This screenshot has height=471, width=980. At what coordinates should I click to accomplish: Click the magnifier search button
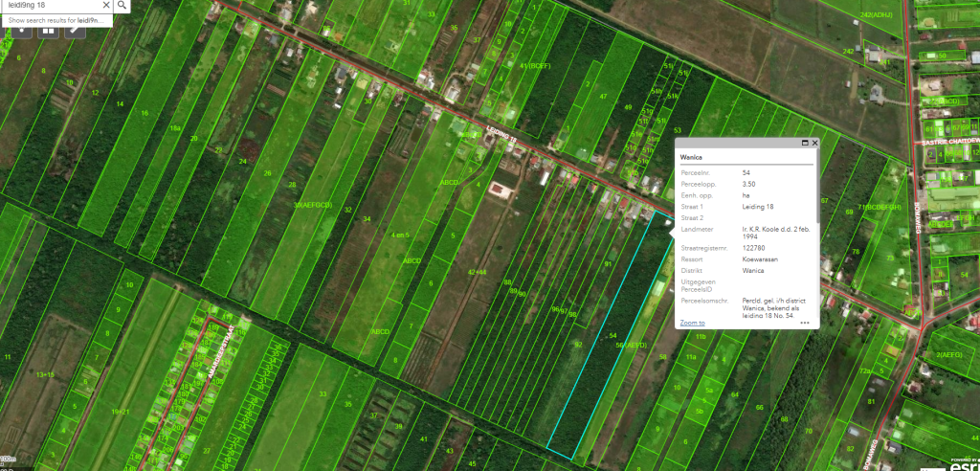[122, 5]
